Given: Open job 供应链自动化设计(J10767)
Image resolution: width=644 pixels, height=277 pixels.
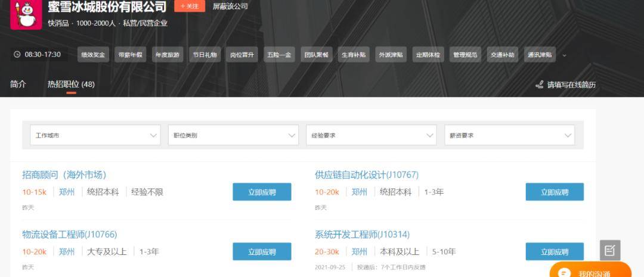Looking at the screenshot, I should [367, 175].
